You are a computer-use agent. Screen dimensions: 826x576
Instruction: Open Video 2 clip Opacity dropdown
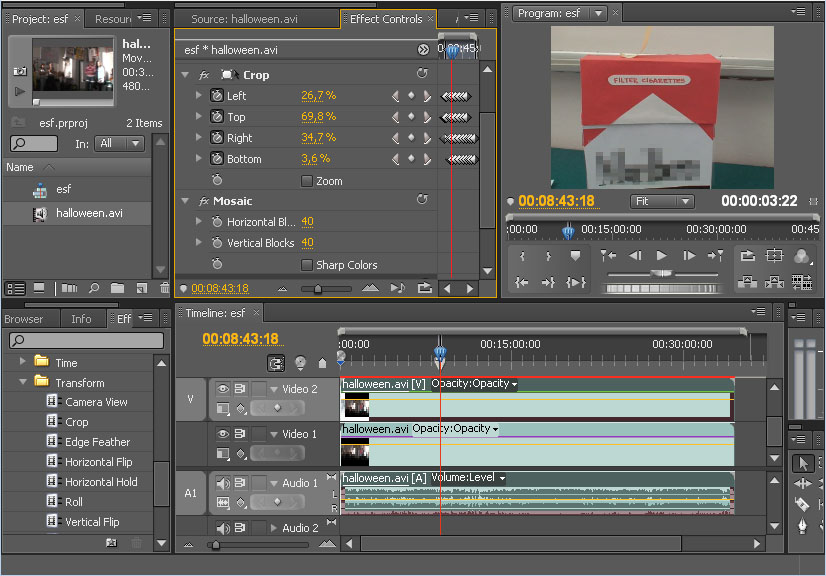[514, 385]
